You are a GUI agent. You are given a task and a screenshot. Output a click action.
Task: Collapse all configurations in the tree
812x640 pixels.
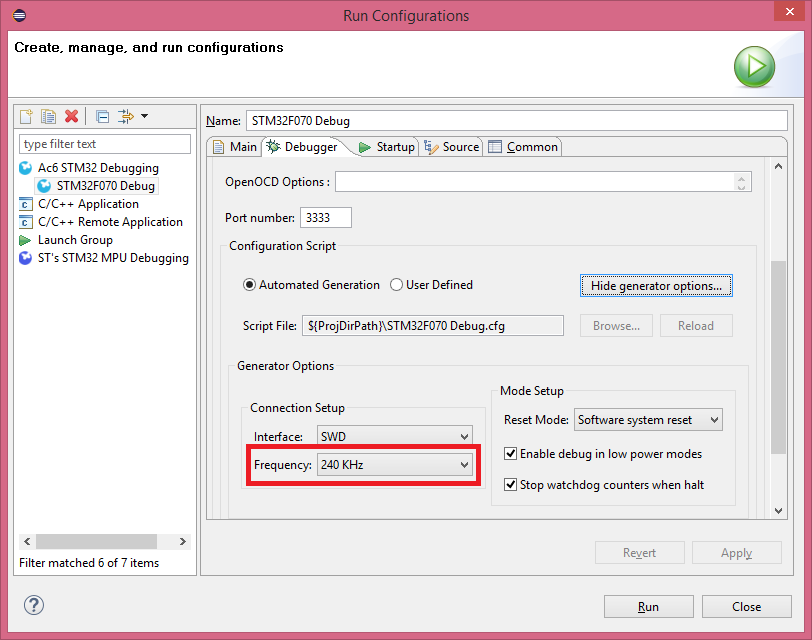103,117
